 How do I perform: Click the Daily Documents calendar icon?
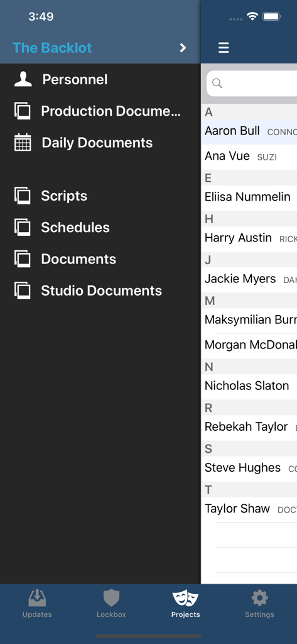tap(23, 143)
